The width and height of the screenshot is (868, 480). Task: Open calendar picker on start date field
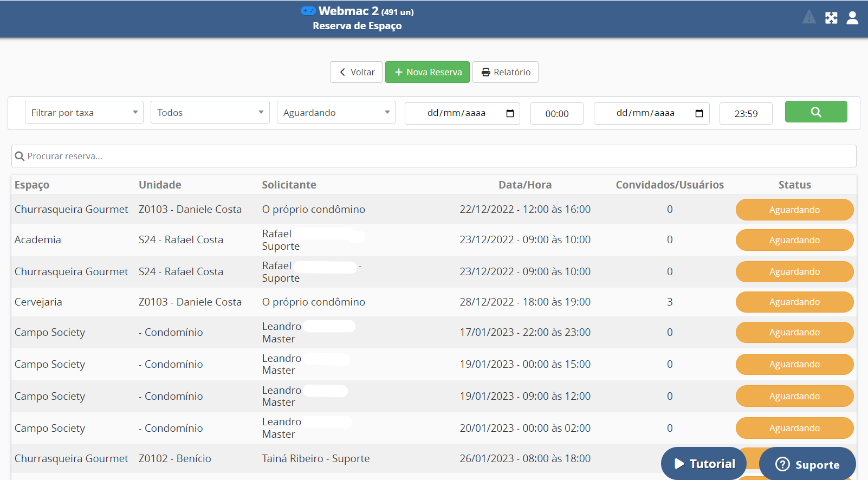tap(510, 113)
